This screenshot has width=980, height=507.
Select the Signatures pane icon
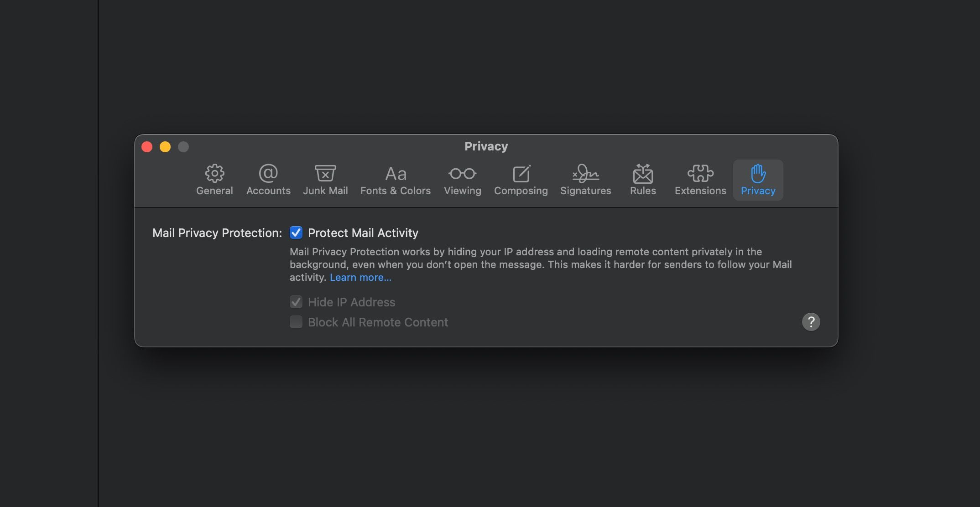click(x=585, y=173)
